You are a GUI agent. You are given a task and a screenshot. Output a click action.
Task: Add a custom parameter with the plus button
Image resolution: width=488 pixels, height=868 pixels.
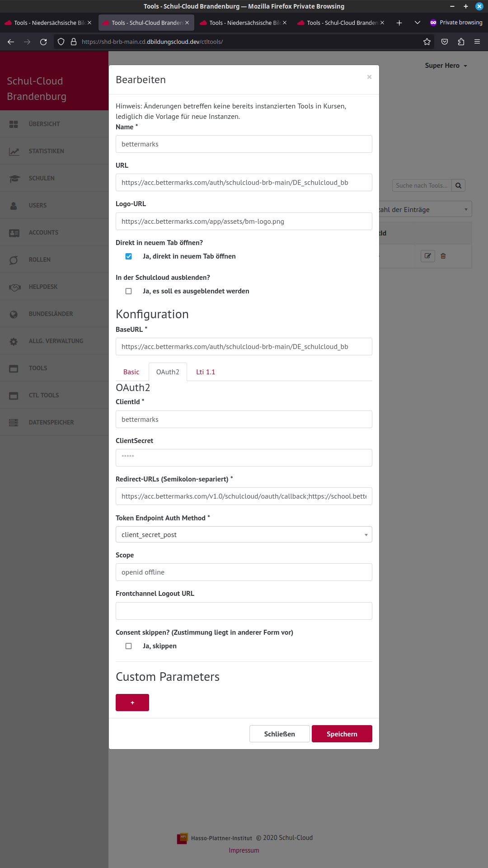click(x=132, y=703)
